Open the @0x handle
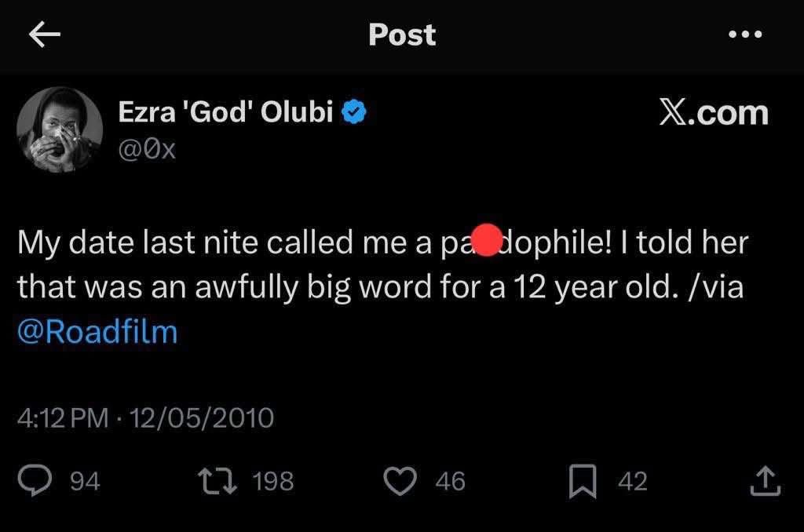This screenshot has height=532, width=804. [x=147, y=148]
